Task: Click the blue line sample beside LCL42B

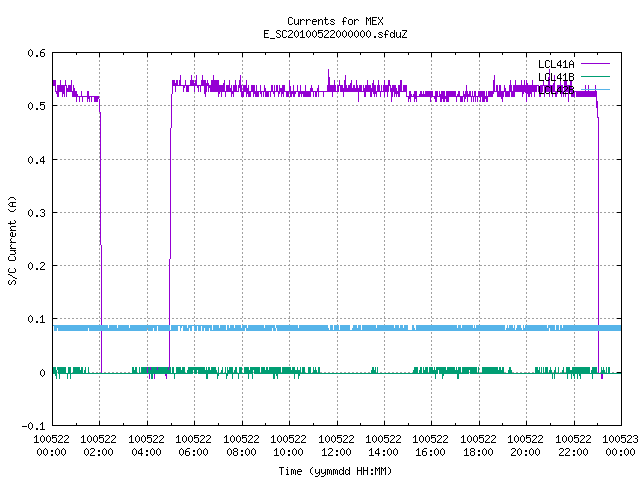Action: (x=595, y=89)
